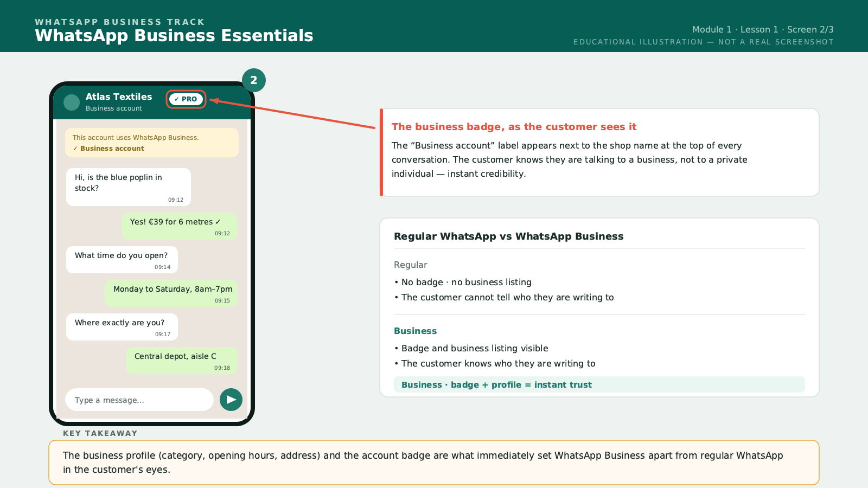Click the reply 'Monday to Saturday, 8am–7pm'
Viewport: 868px width, 488px height.
tap(171, 293)
